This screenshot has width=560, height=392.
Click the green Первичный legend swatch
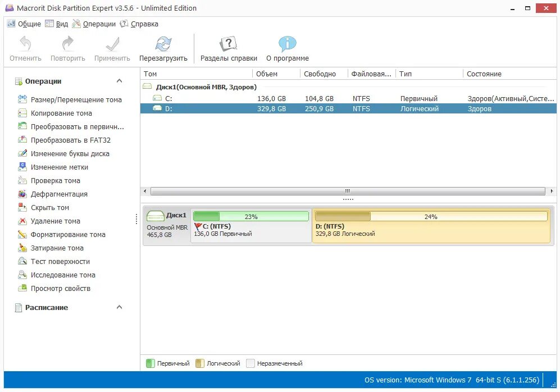[151, 363]
